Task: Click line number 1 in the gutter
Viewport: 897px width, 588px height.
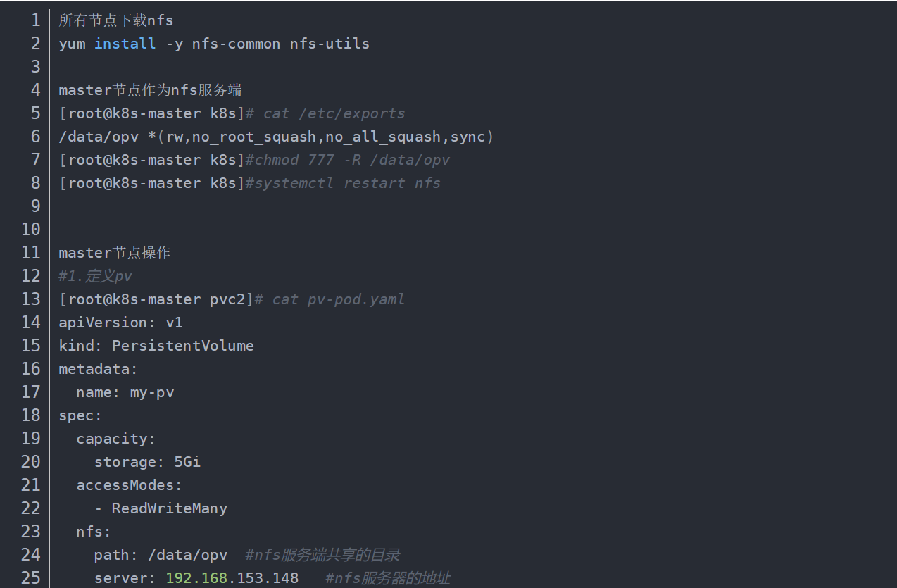Action: (35, 20)
